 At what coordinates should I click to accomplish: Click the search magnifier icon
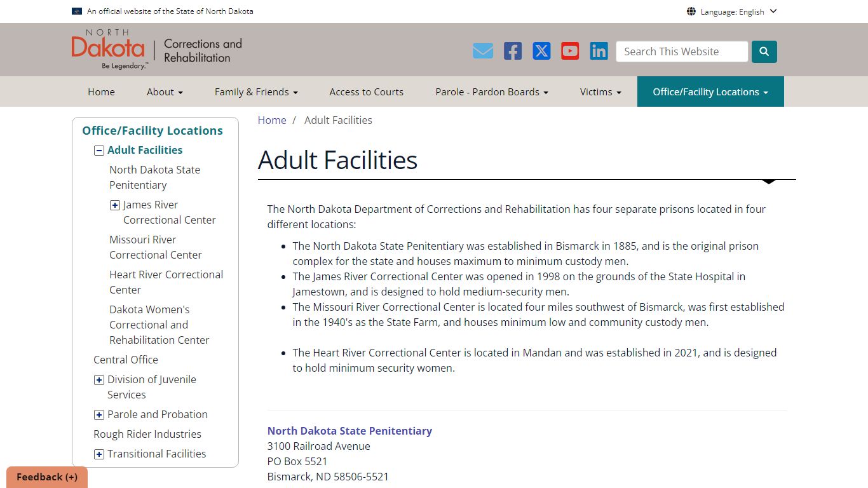764,51
